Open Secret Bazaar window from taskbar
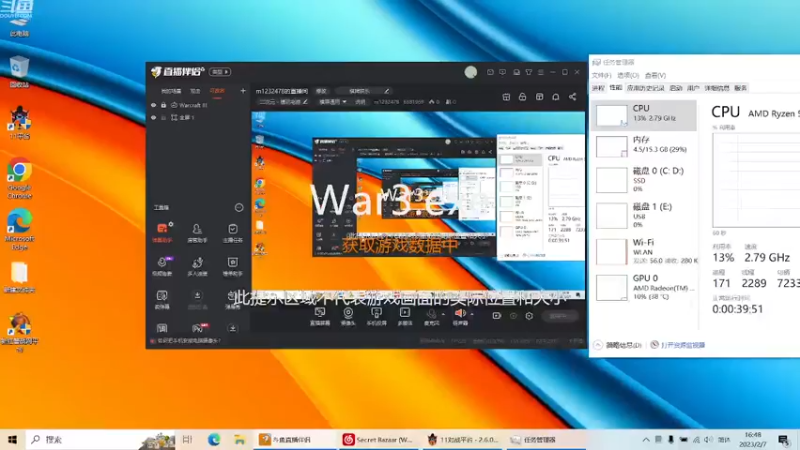Image resolution: width=800 pixels, height=450 pixels. point(379,439)
